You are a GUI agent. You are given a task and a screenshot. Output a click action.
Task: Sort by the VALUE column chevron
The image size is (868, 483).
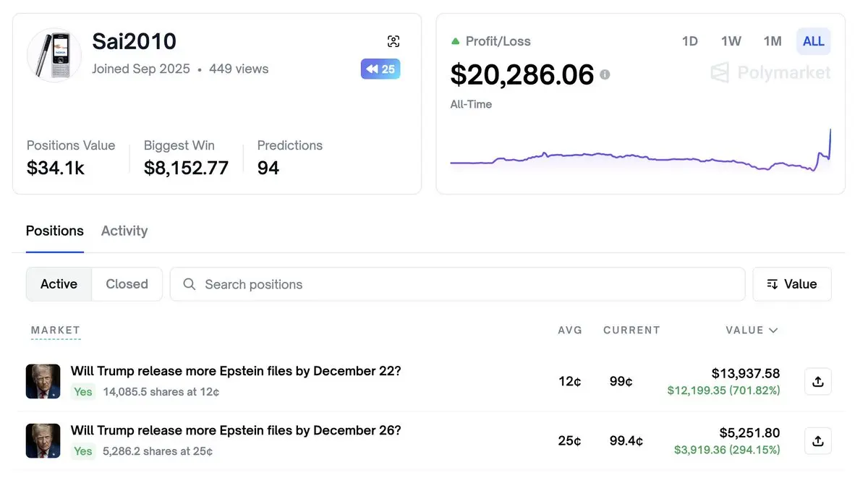[773, 330]
